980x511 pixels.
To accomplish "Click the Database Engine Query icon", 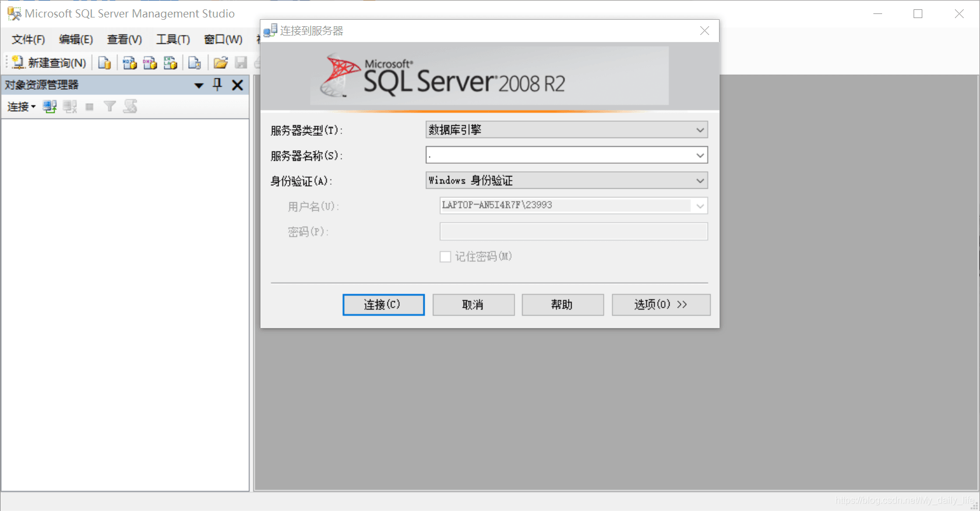I will click(x=105, y=62).
